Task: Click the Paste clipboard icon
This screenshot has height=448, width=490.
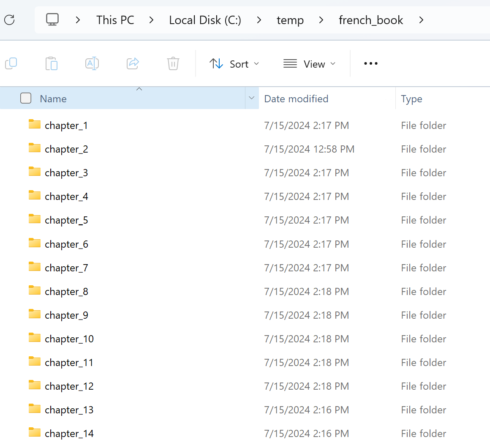Action: point(52,63)
